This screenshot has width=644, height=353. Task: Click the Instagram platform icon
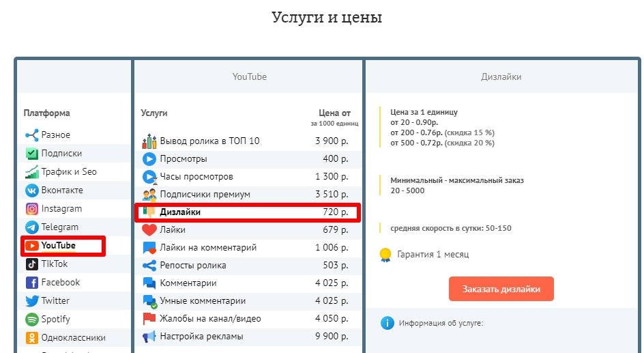(31, 209)
